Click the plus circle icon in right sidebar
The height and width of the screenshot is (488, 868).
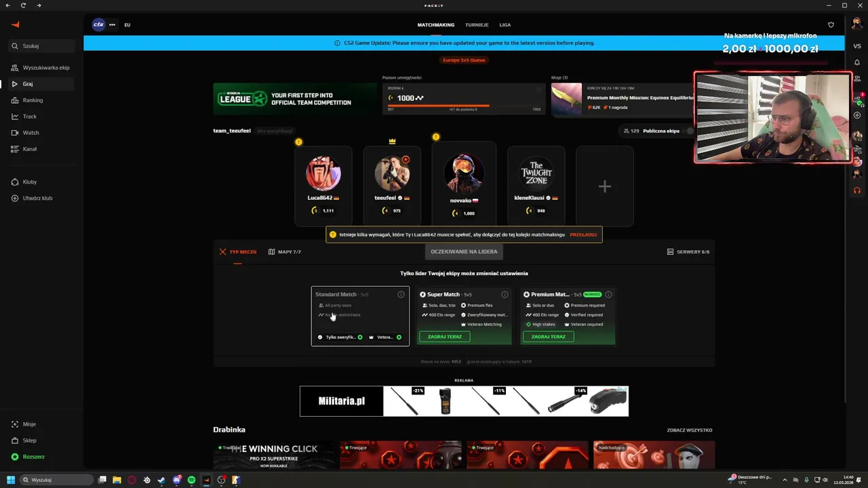click(x=857, y=115)
